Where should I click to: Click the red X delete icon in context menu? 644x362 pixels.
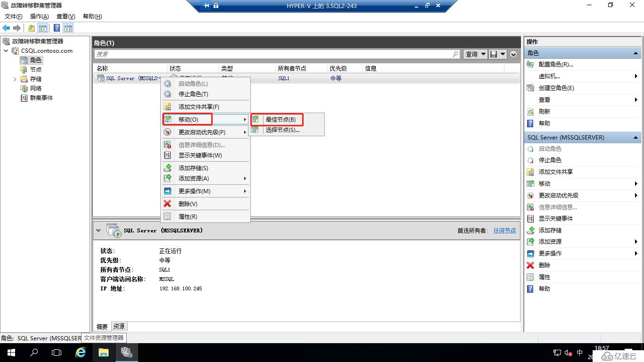(167, 204)
